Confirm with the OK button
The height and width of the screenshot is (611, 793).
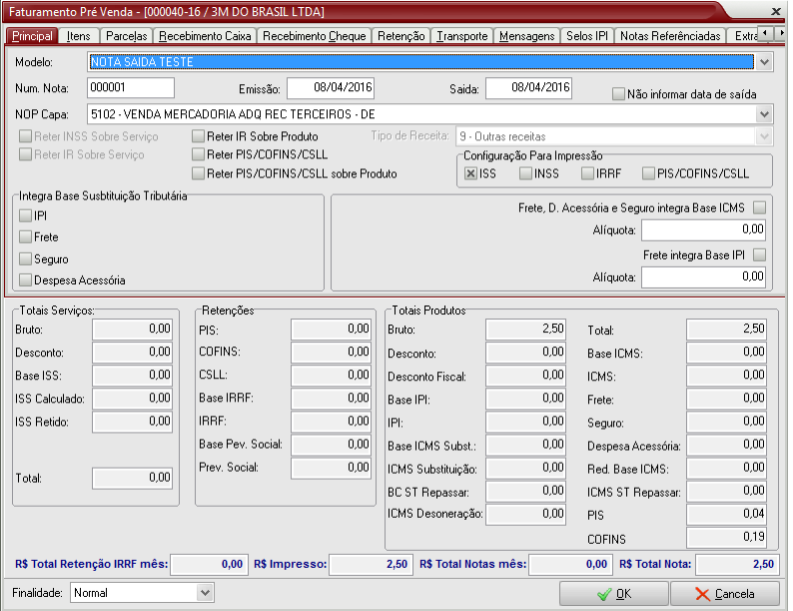(x=614, y=594)
